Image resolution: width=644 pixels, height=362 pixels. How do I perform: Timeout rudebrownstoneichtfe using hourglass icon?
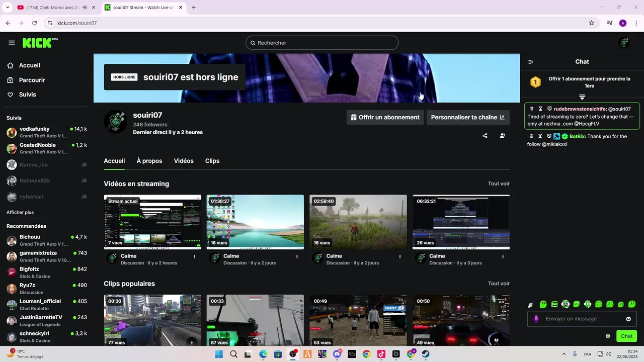click(x=540, y=109)
